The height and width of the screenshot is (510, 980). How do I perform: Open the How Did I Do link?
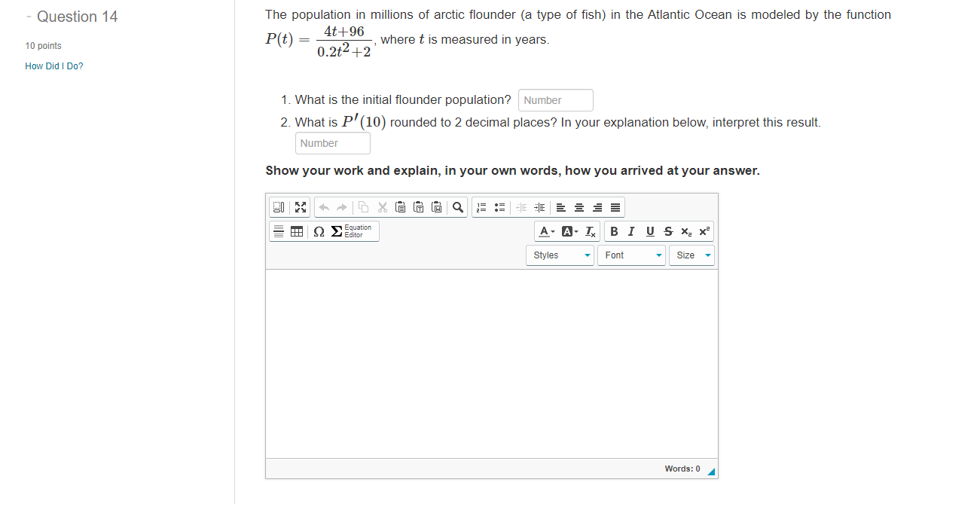(53, 66)
